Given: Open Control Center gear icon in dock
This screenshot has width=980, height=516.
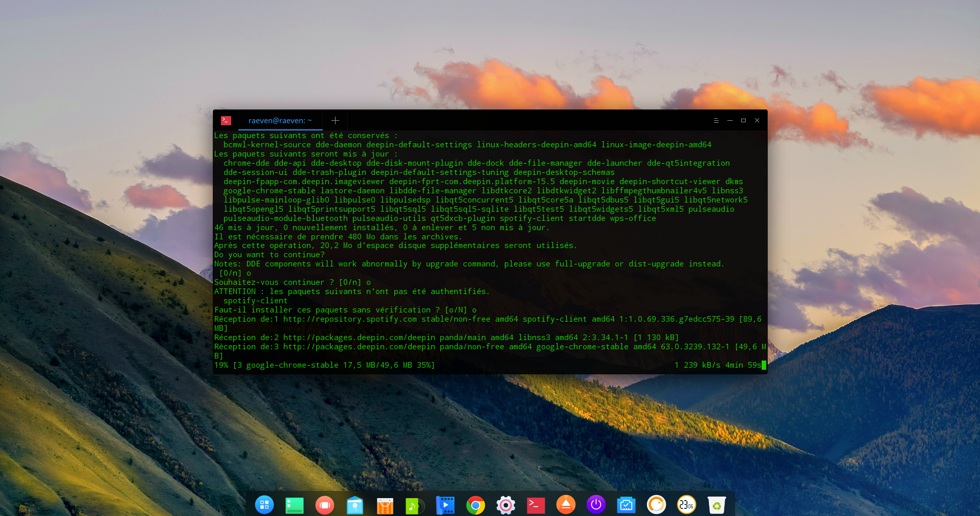Looking at the screenshot, I should pyautogui.click(x=506, y=505).
